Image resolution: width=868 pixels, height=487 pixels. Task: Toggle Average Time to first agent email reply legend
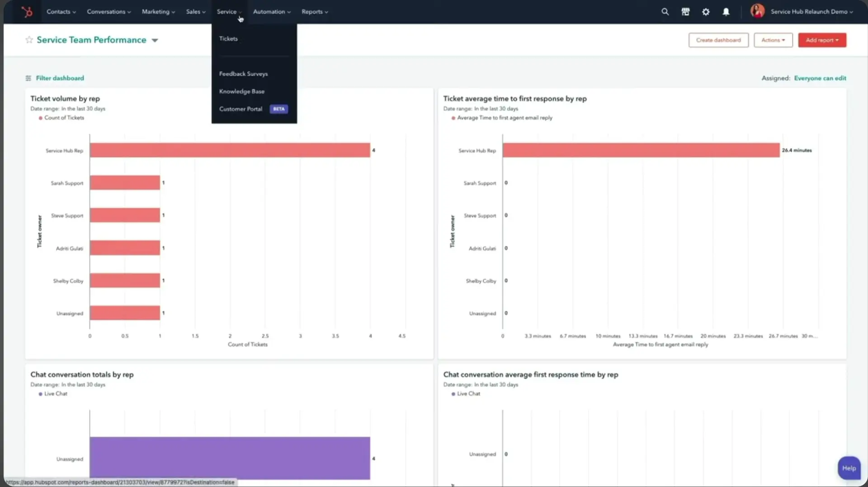click(x=504, y=118)
